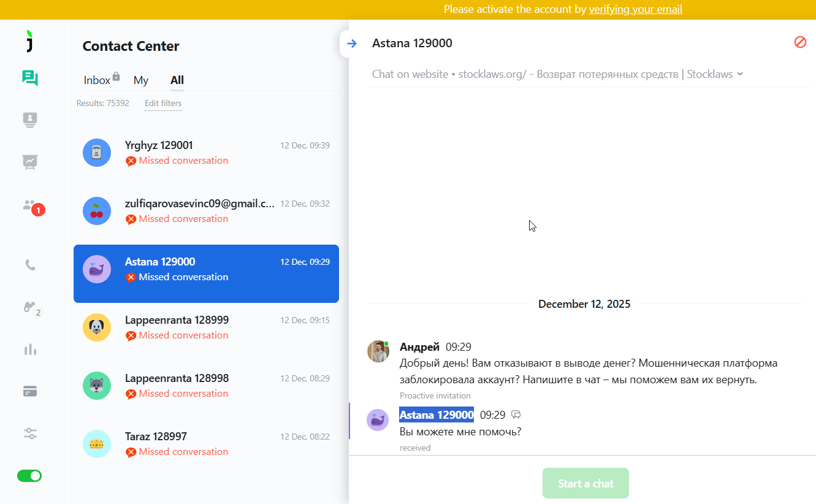Toggle the green online status switch
816x504 pixels.
click(x=29, y=476)
